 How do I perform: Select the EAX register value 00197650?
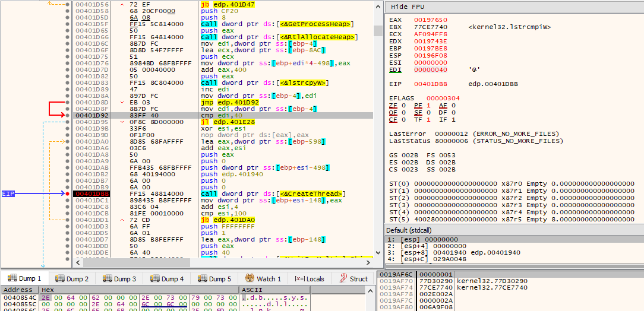pyautogui.click(x=431, y=20)
